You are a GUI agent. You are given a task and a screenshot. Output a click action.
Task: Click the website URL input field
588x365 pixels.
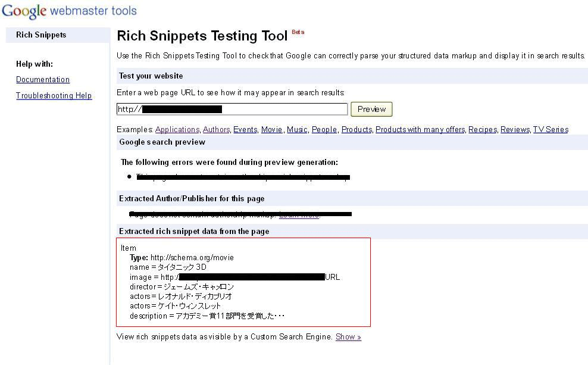click(x=232, y=109)
